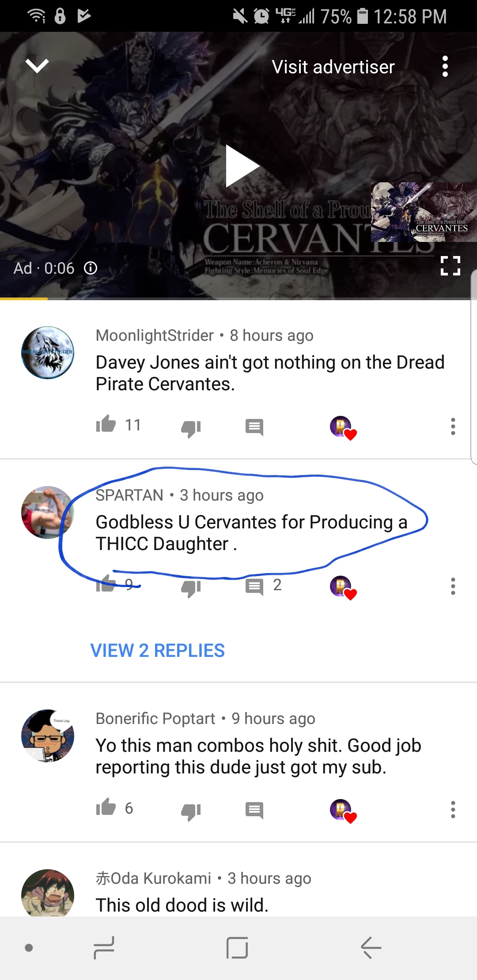Open ad info icon beside Ad timer
Viewport: 477px width, 980px height.
[x=91, y=268]
